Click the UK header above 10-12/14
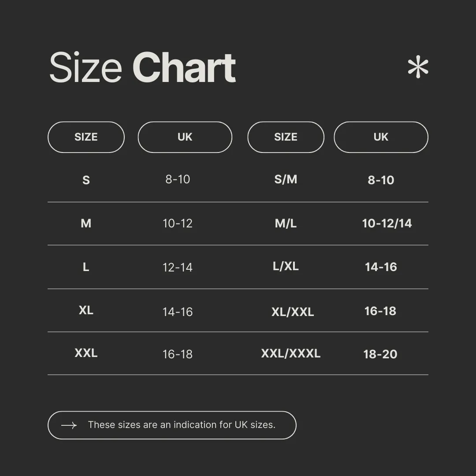This screenshot has height=476, width=476. (381, 137)
